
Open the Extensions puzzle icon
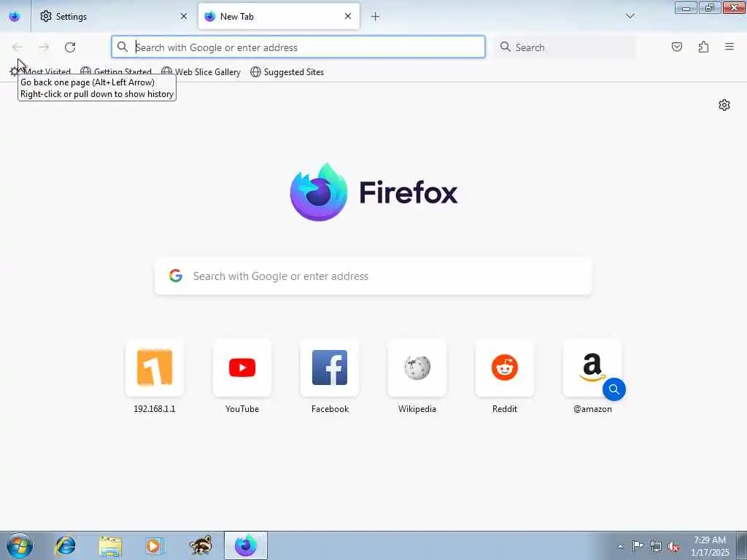pos(703,47)
